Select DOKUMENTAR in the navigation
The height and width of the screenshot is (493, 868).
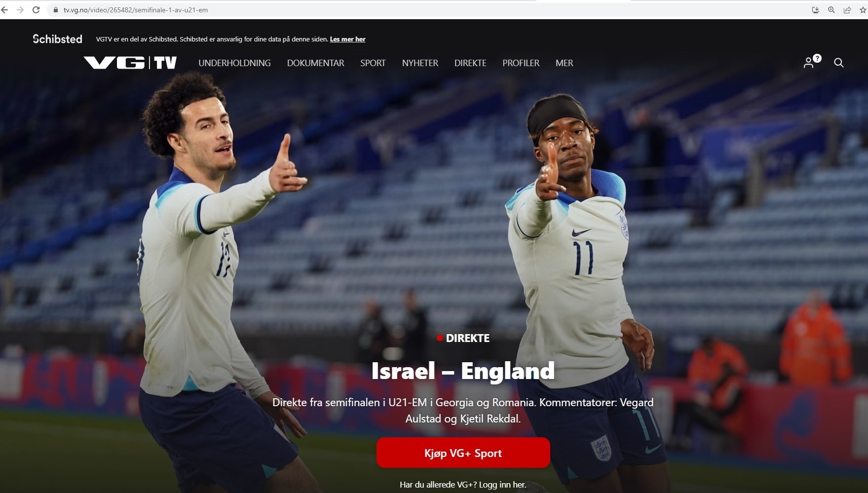(315, 63)
